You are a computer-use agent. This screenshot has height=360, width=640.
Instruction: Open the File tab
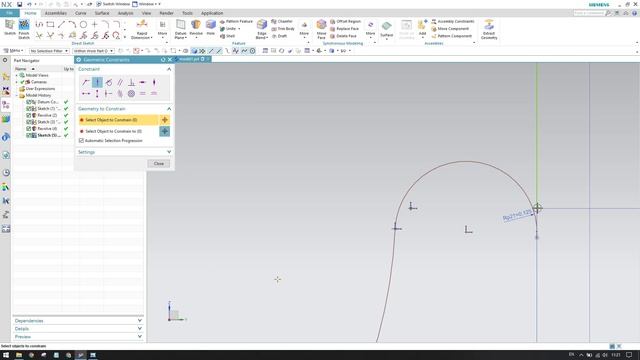(x=9, y=13)
